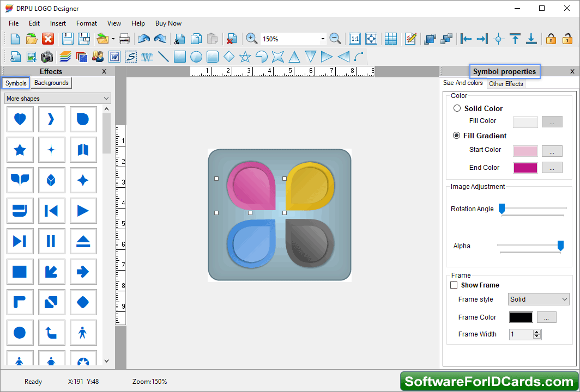The height and width of the screenshot is (392, 580).
Task: Close the Symbol properties panel
Action: (x=572, y=71)
